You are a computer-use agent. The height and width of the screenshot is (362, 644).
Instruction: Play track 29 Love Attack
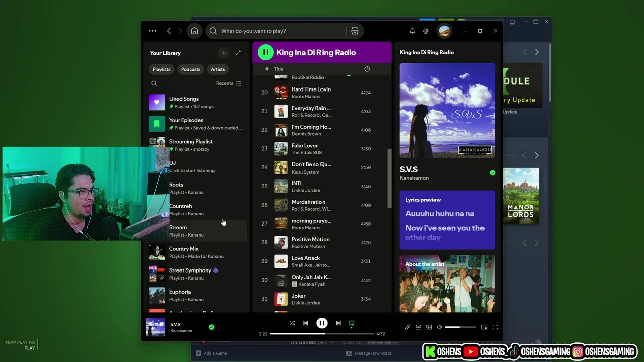pos(322,261)
